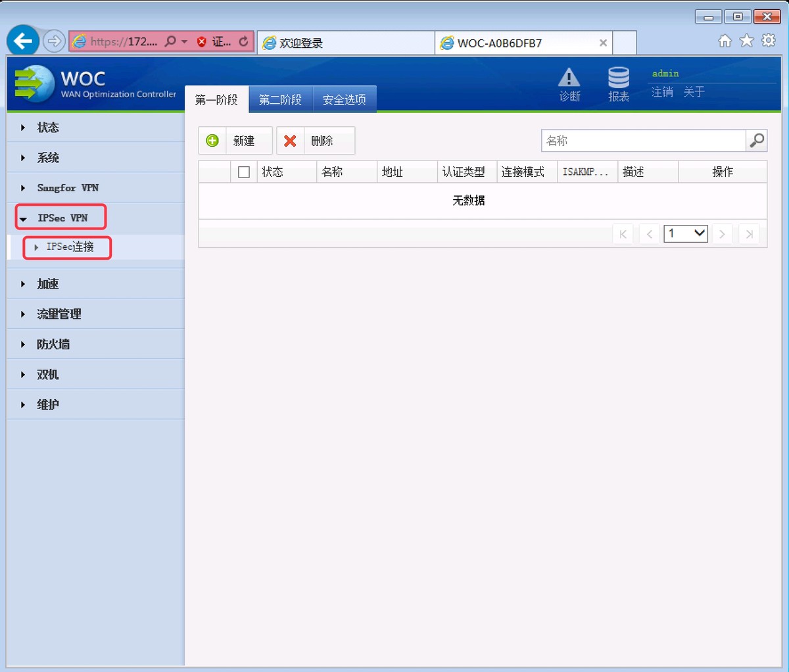
Task: Open Internet Explorer settings gear icon
Action: (x=768, y=40)
